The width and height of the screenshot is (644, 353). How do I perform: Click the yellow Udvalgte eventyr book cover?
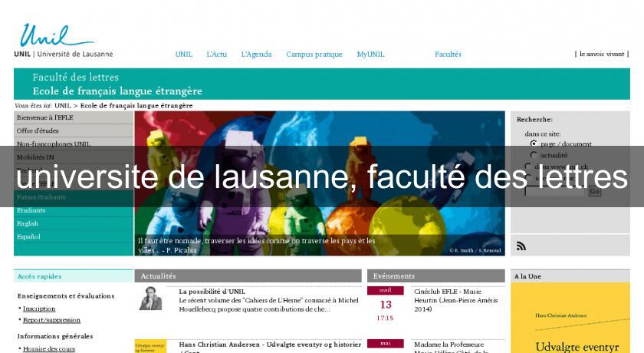pos(570,318)
